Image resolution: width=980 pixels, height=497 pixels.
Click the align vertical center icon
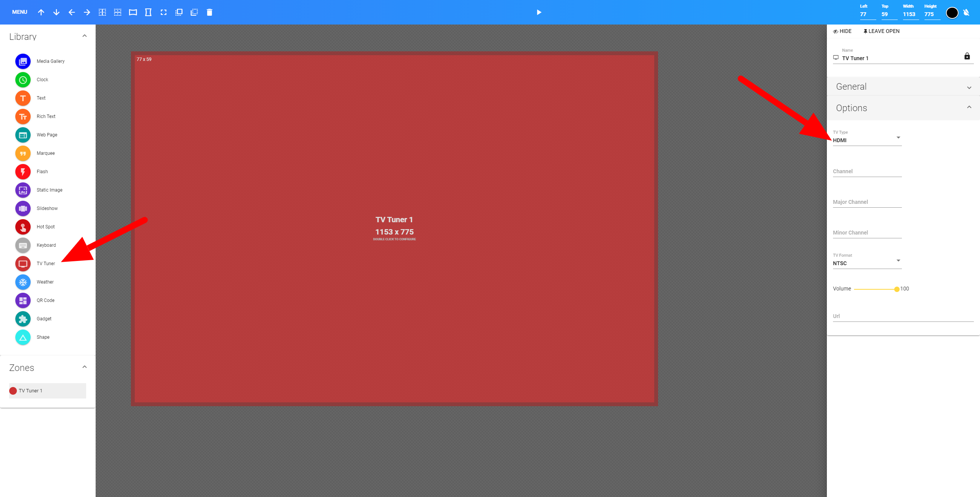[x=102, y=12]
